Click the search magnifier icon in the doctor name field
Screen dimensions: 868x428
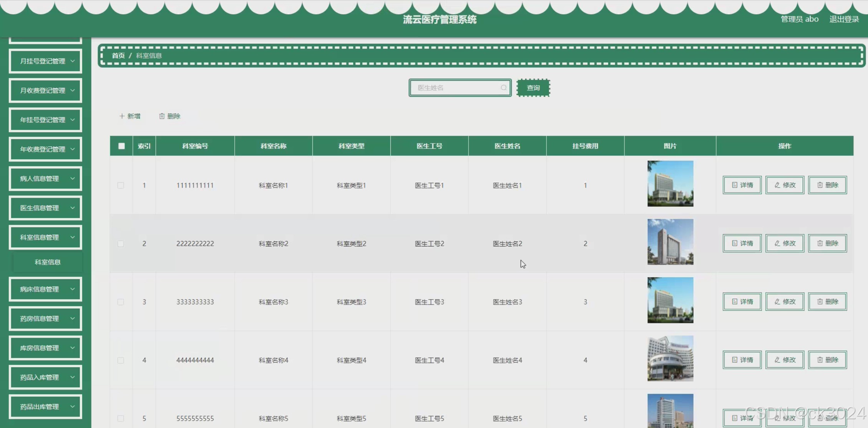coord(503,88)
